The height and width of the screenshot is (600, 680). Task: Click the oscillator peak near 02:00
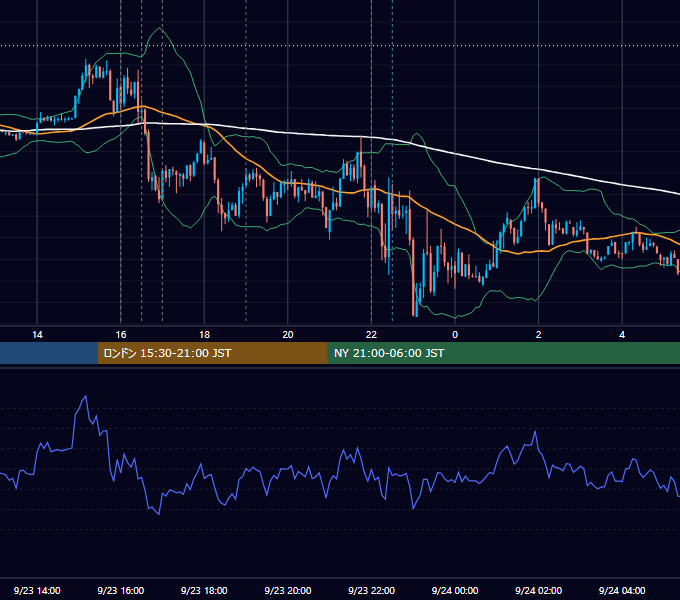point(535,431)
